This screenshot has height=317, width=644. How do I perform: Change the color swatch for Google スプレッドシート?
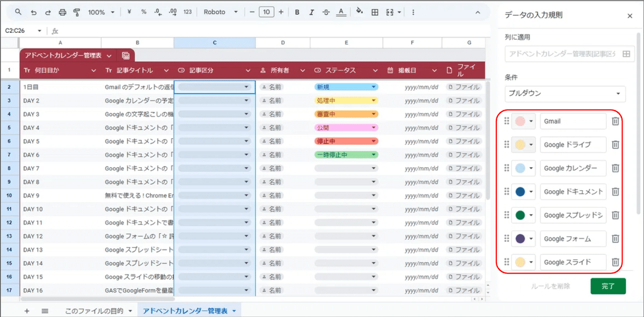click(524, 215)
